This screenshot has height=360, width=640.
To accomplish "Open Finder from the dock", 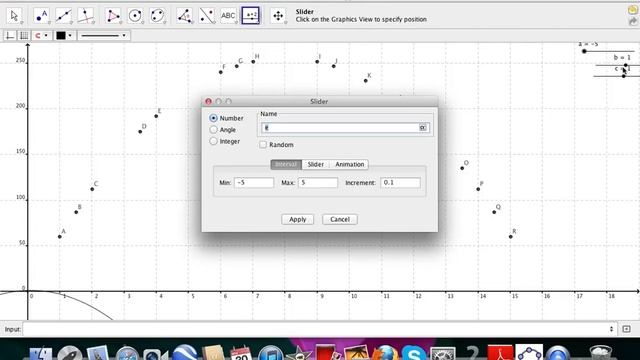I will [41, 353].
